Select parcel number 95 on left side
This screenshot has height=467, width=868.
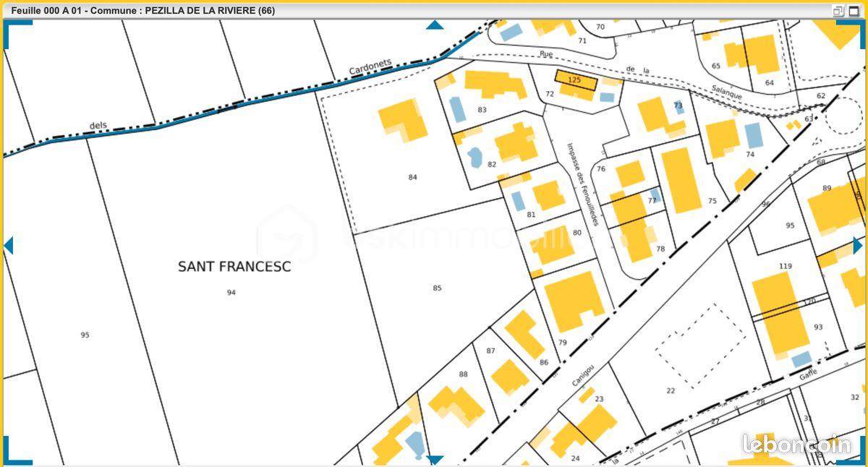coord(85,335)
